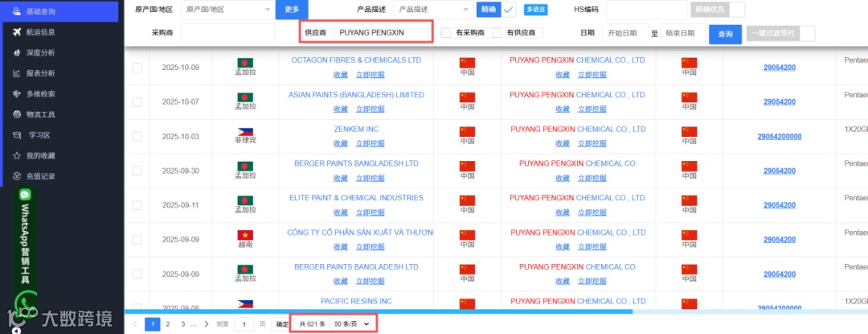The height and width of the screenshot is (334, 868).
Task: Click the HS编码 input field
Action: pos(647,10)
